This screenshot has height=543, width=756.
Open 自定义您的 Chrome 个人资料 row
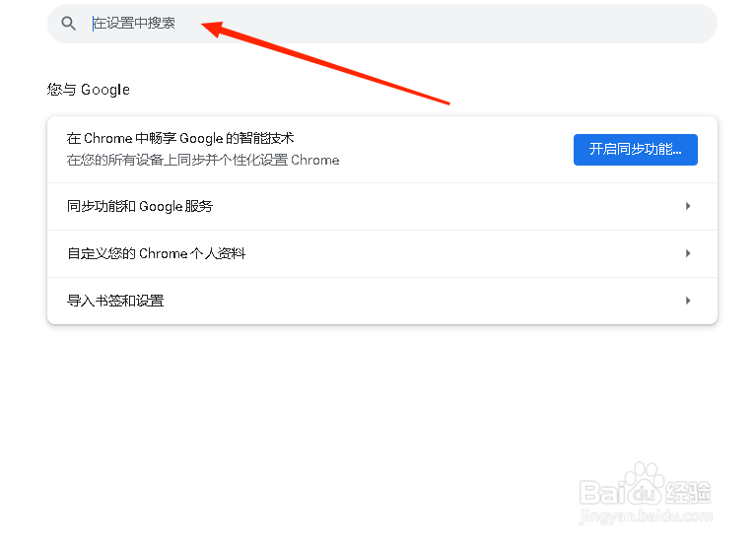pos(382,253)
